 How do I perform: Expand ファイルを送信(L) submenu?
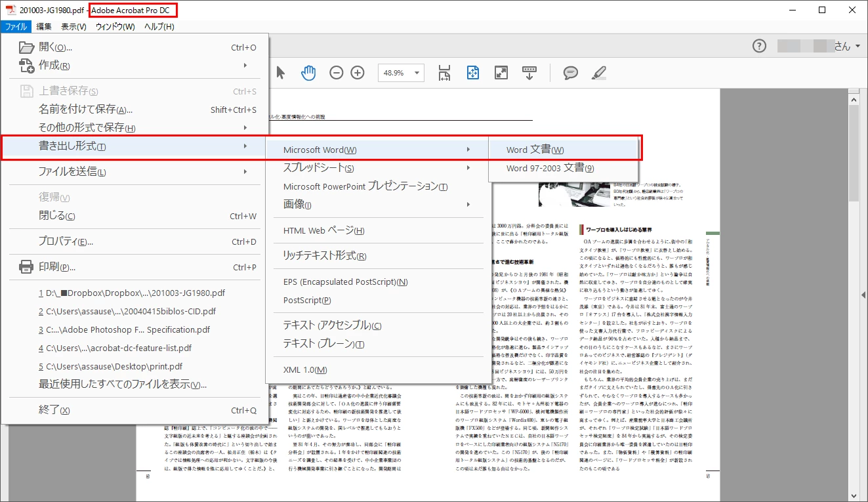tap(134, 172)
